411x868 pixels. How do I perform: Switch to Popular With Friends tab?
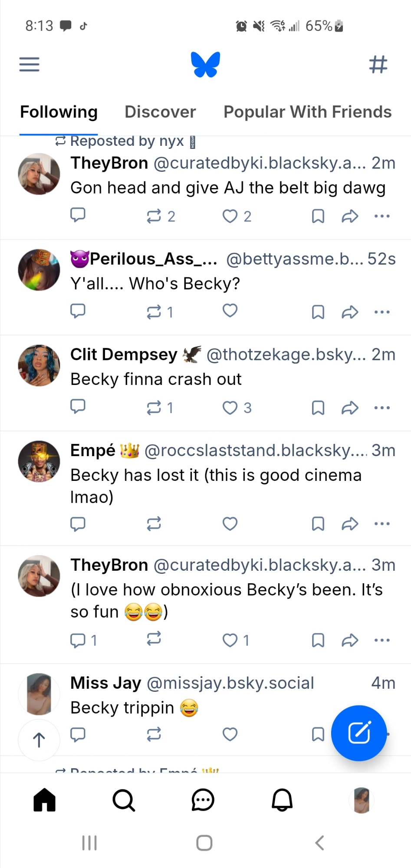(307, 112)
